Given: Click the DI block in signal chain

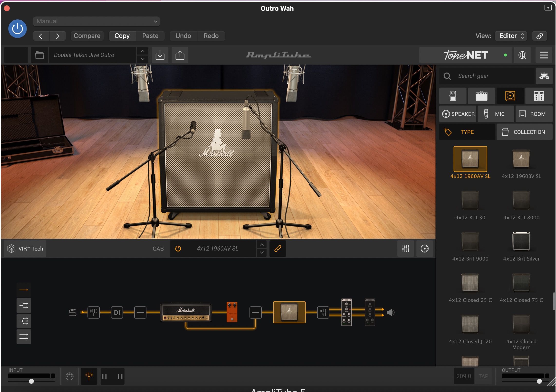Looking at the screenshot, I should [117, 312].
